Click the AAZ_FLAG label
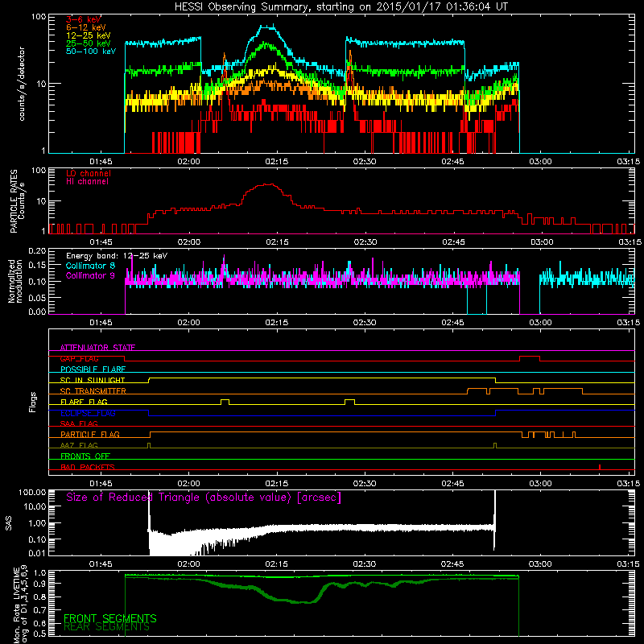This screenshot has height=644, width=644. point(79,445)
